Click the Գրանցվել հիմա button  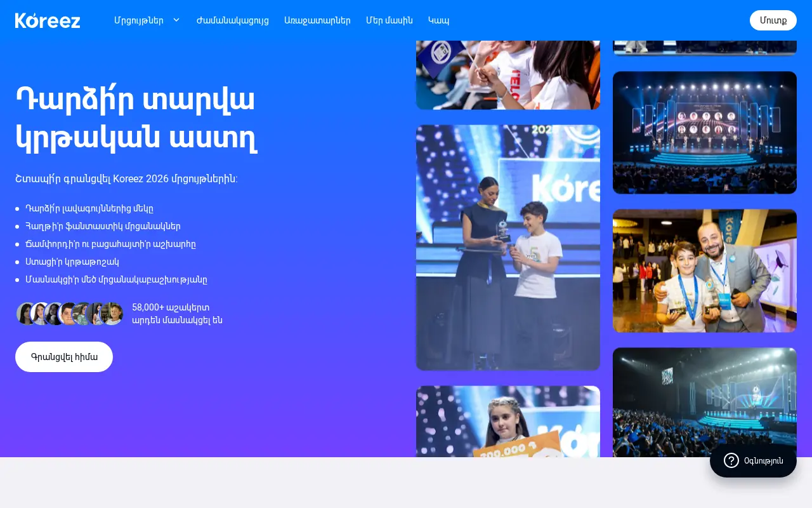64,357
